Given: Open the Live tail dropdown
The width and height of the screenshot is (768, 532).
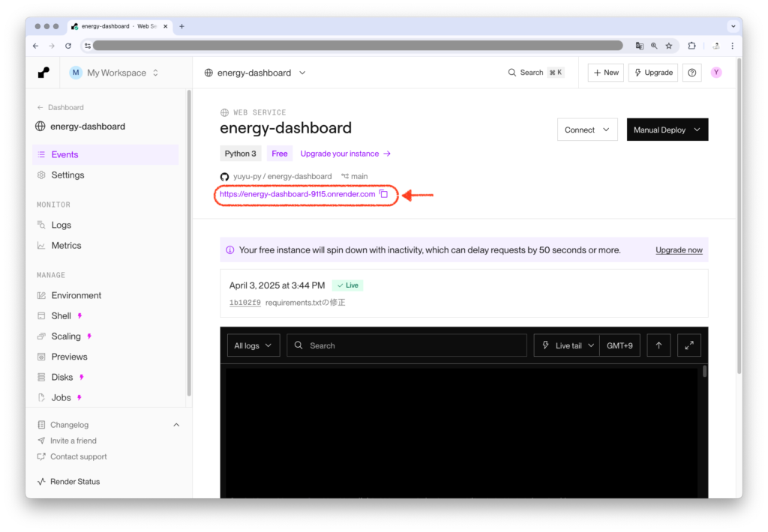Looking at the screenshot, I should (567, 345).
